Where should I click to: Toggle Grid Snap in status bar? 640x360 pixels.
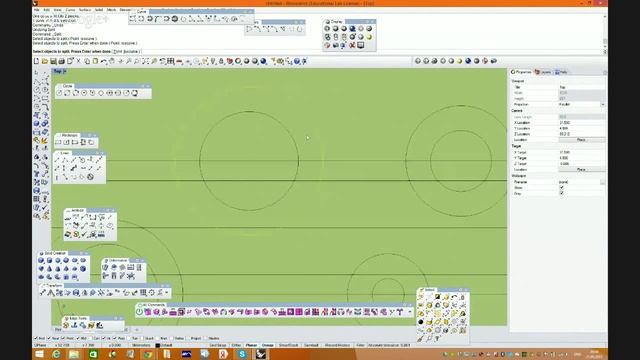point(218,345)
